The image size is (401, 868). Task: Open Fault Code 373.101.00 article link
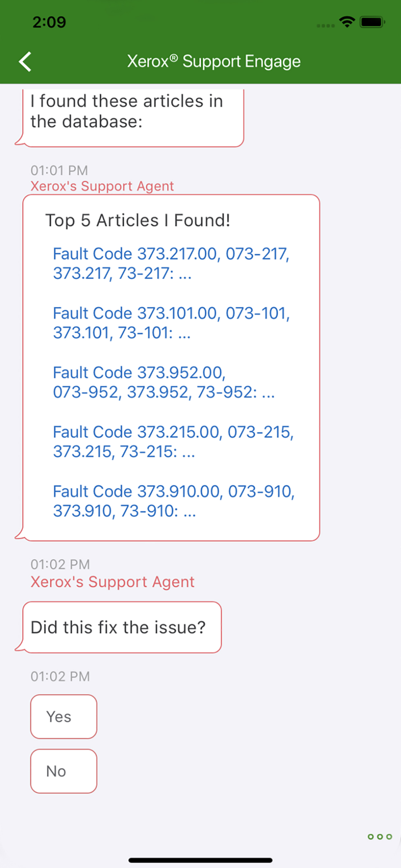tap(171, 323)
